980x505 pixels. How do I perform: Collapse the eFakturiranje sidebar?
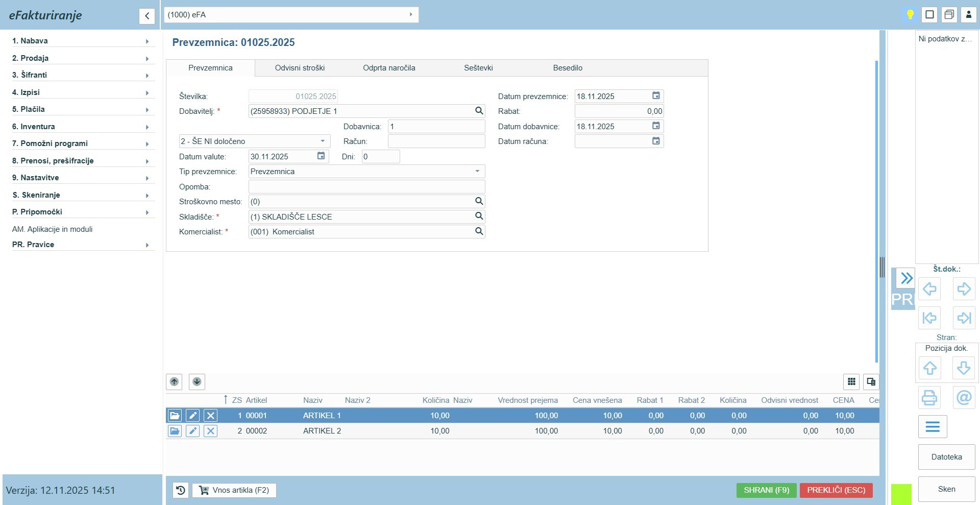click(147, 16)
